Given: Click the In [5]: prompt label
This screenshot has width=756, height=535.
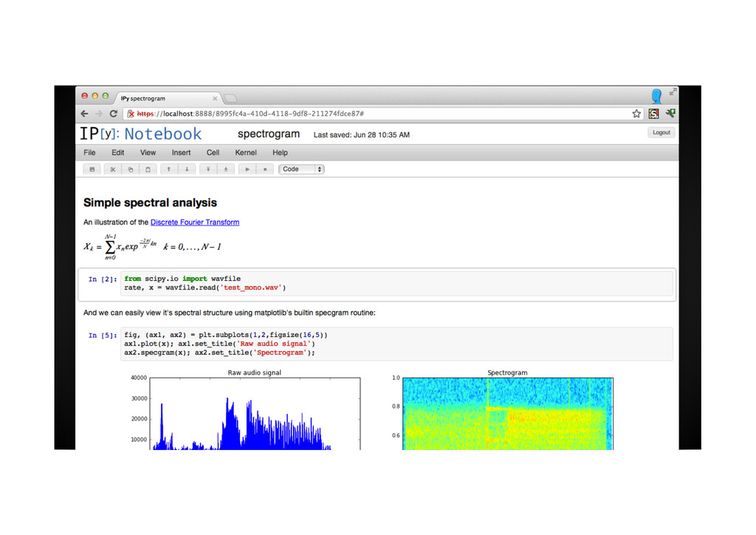Looking at the screenshot, I should (102, 335).
